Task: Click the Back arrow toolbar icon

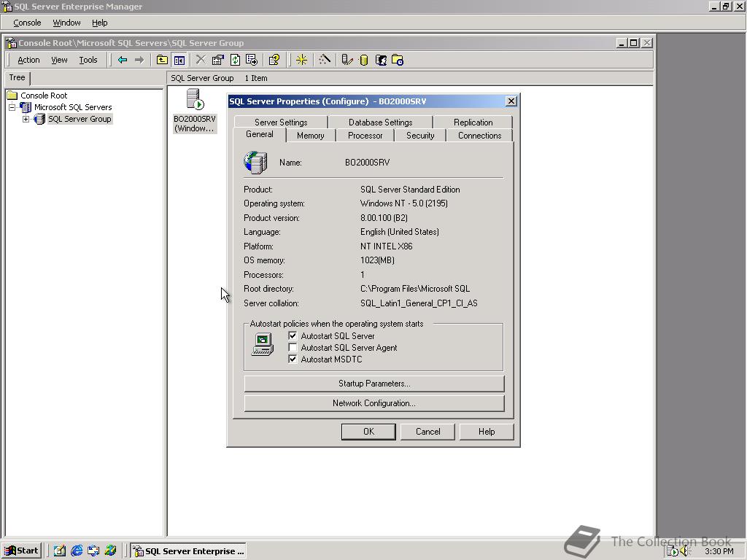Action: [x=123, y=60]
